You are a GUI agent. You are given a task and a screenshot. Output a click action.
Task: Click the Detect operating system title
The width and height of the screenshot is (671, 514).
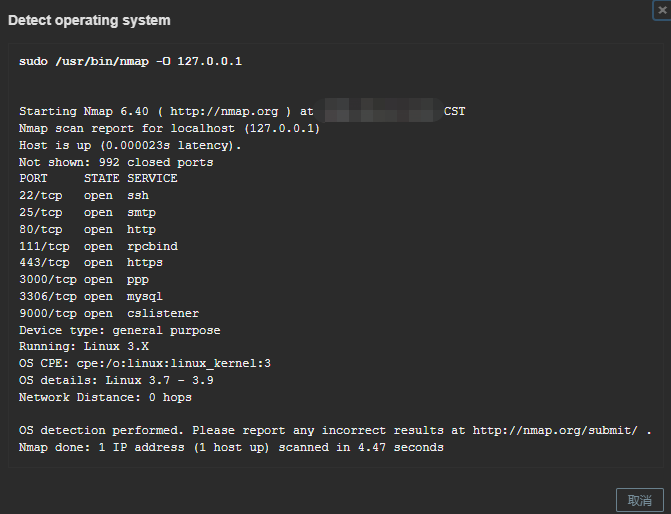pyautogui.click(x=89, y=20)
